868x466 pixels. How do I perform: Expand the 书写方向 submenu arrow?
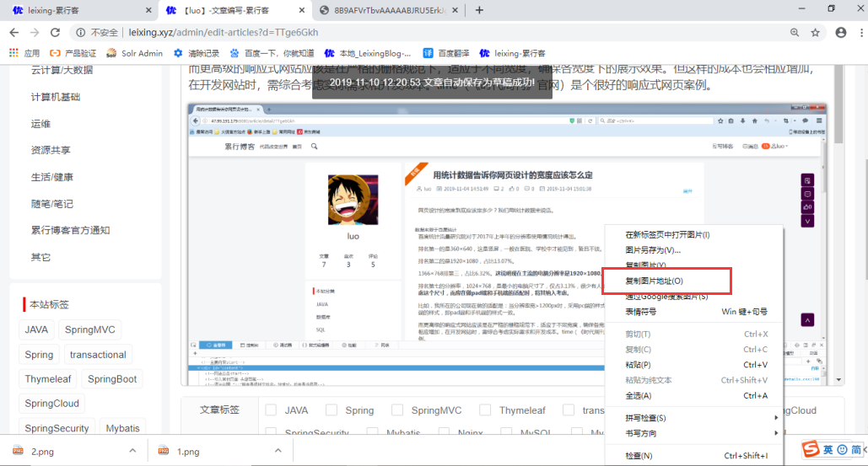[776, 433]
